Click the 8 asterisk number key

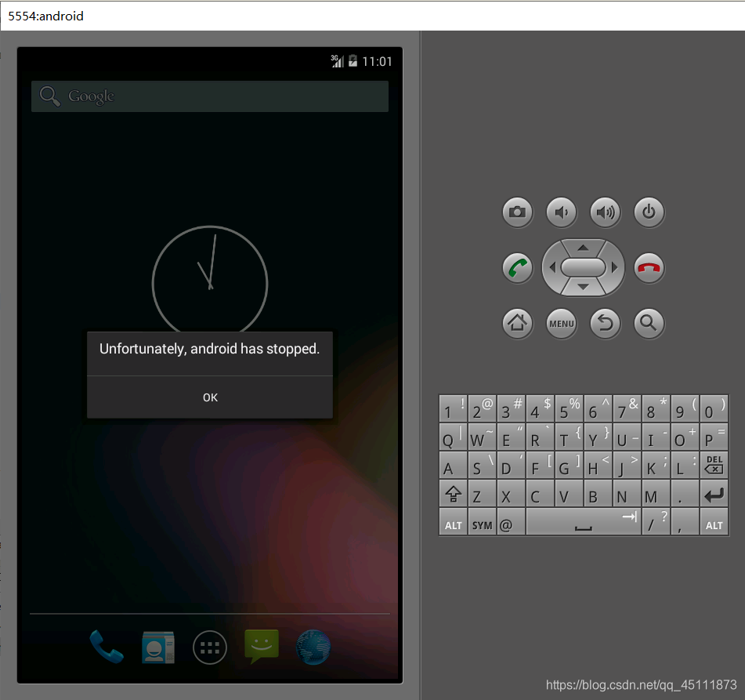(656, 408)
